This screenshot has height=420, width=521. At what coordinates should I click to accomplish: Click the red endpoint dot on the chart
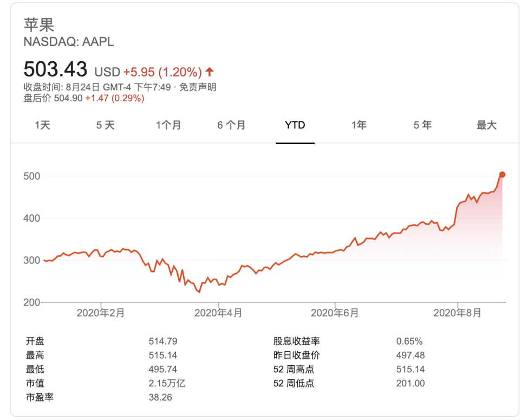[502, 175]
